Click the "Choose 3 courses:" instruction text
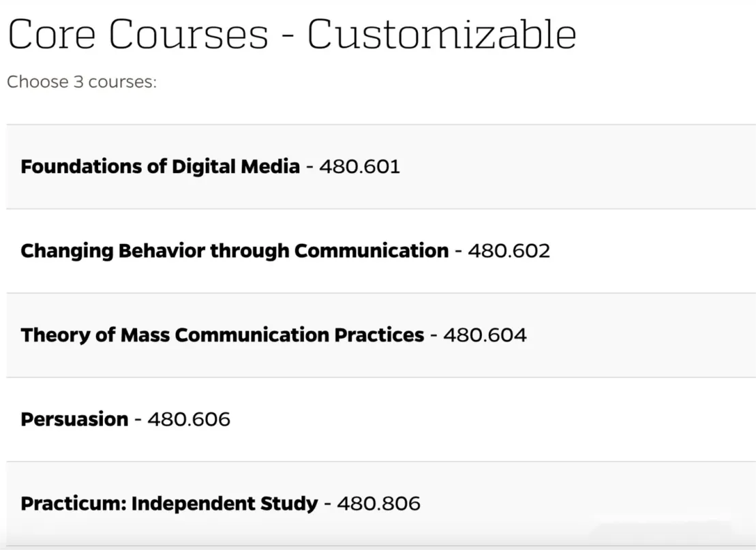Viewport: 756px width, 550px height. coord(82,82)
